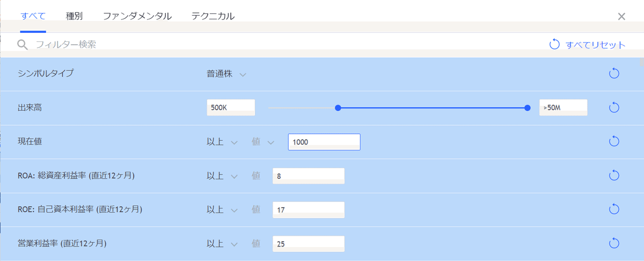This screenshot has width=644, height=261.
Task: Close the filter dialog with X
Action: tap(621, 16)
